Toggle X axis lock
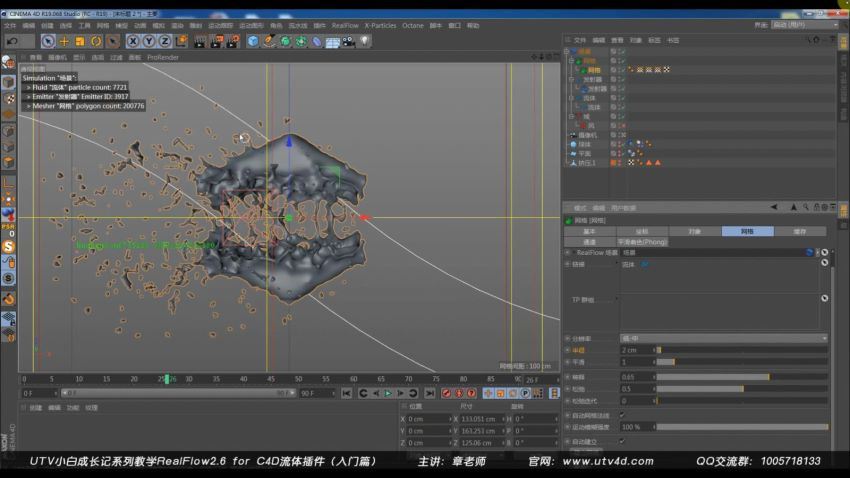Screen dimensions: 850x478 (133, 41)
